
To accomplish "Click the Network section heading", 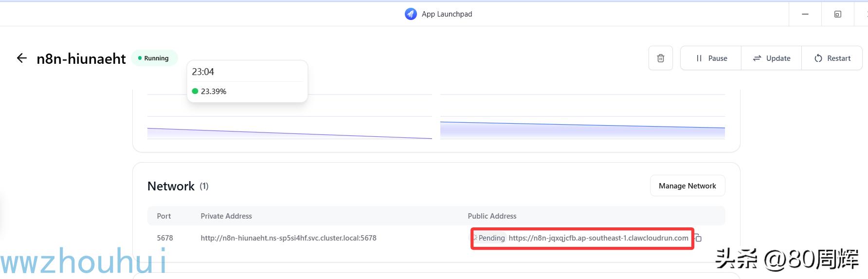I will point(171,186).
